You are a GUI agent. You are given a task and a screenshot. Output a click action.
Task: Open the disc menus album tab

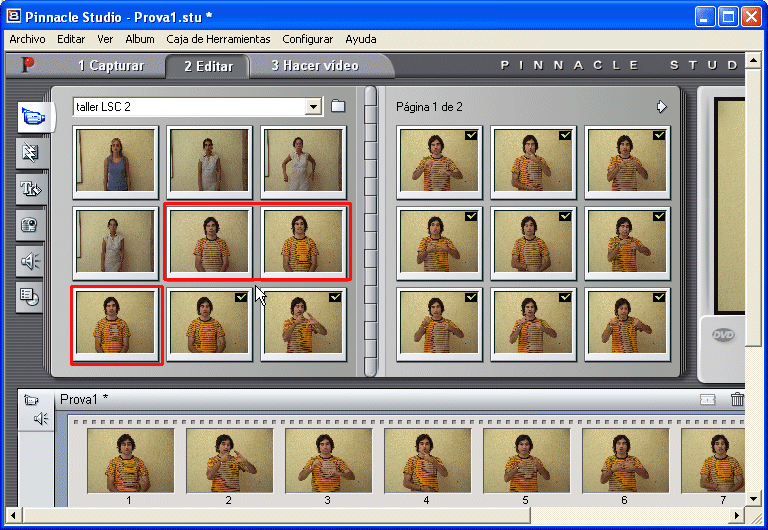(x=30, y=297)
